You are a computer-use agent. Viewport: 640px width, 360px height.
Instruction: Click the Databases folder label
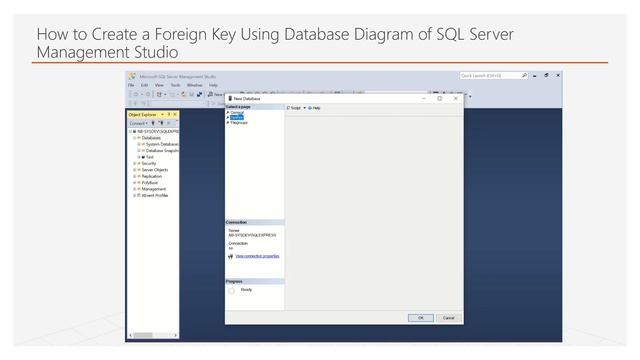click(151, 138)
